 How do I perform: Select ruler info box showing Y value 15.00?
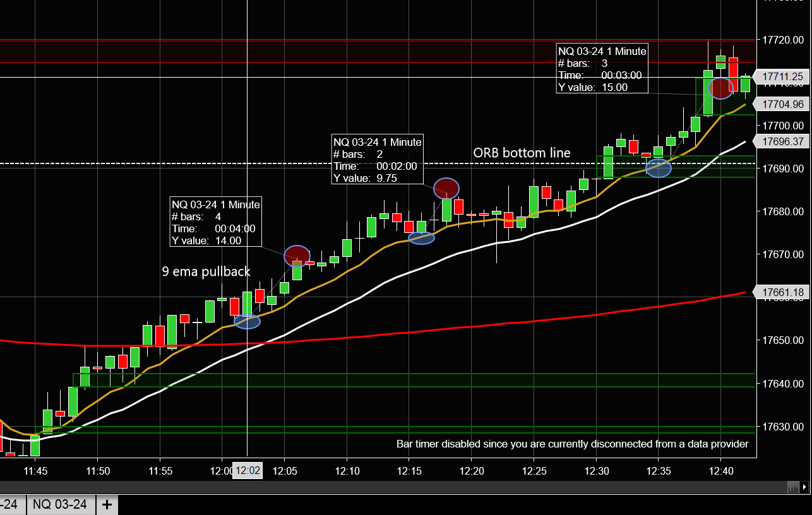(x=602, y=69)
